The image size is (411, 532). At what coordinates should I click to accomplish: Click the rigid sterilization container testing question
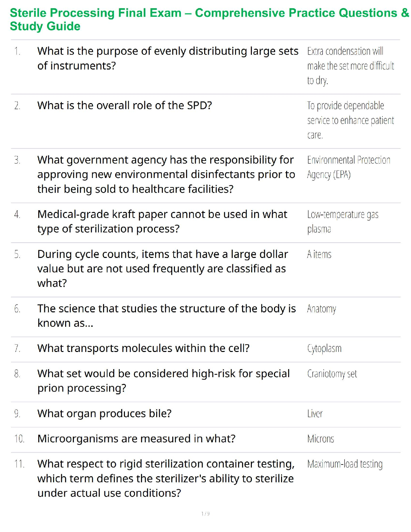pyautogui.click(x=166, y=478)
